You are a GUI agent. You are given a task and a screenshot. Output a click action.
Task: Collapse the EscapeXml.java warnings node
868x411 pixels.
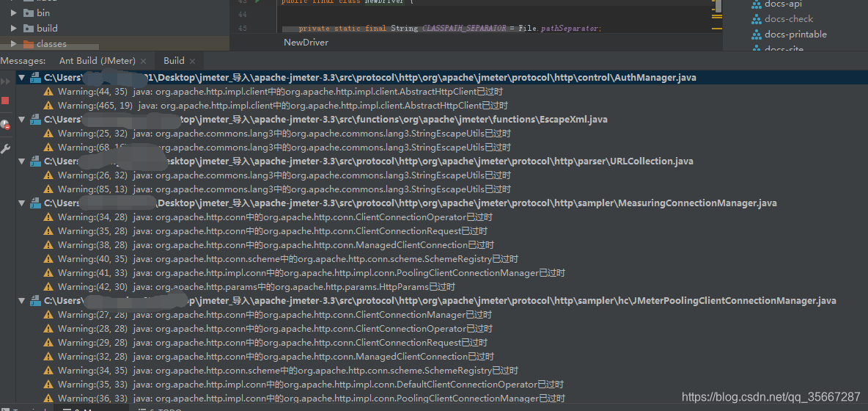[21, 119]
